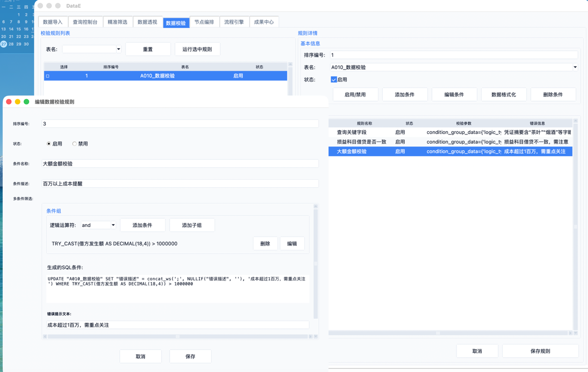Viewport: 588px width, 372px height.
Task: Open the 节点编排 tab
Action: coord(204,22)
